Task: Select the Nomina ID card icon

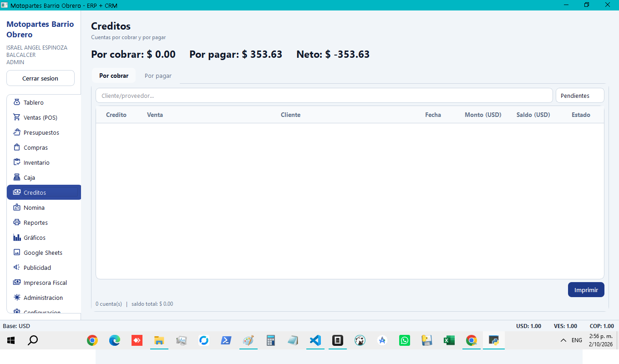Action: [x=17, y=207]
